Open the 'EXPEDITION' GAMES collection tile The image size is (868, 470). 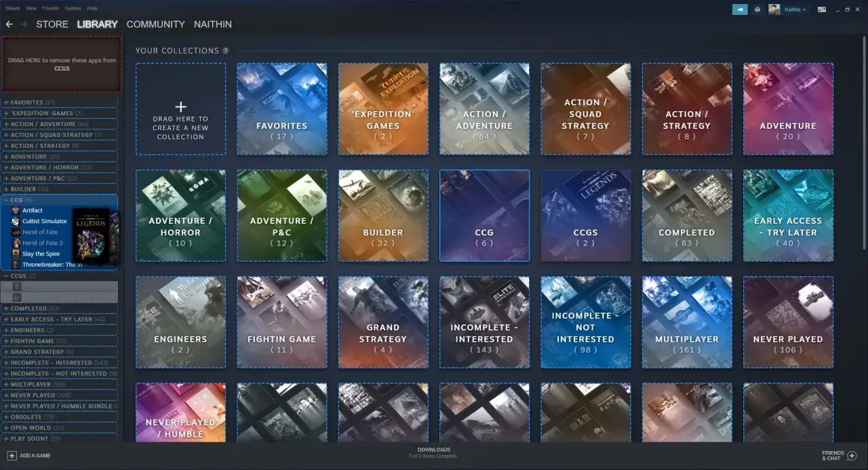pyautogui.click(x=383, y=109)
